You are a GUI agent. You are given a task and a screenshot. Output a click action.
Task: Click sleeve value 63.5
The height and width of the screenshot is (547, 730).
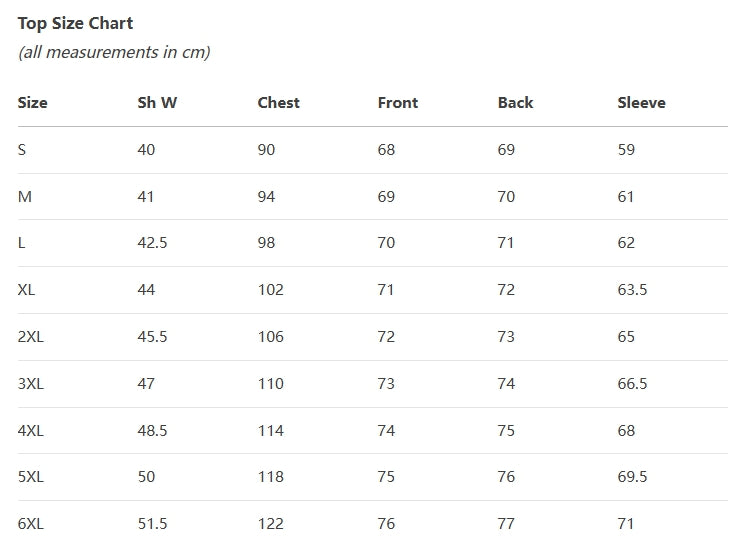[x=632, y=290]
